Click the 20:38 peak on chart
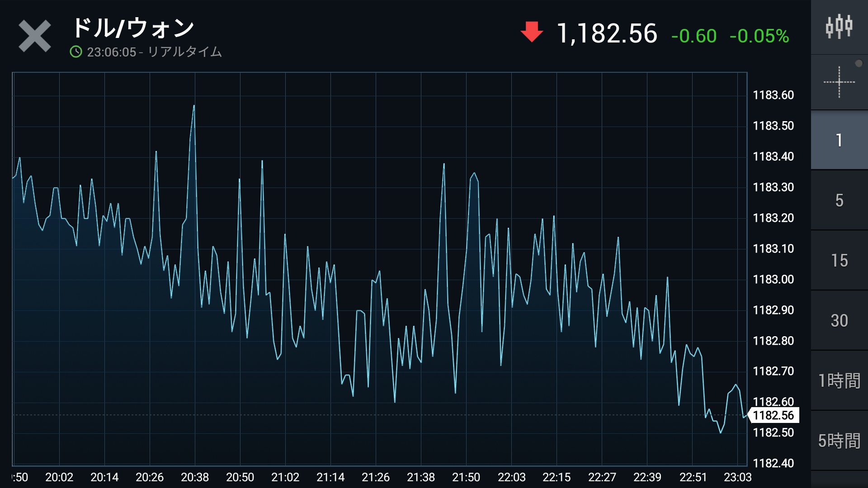Screen dimensions: 868x488 click(x=194, y=107)
